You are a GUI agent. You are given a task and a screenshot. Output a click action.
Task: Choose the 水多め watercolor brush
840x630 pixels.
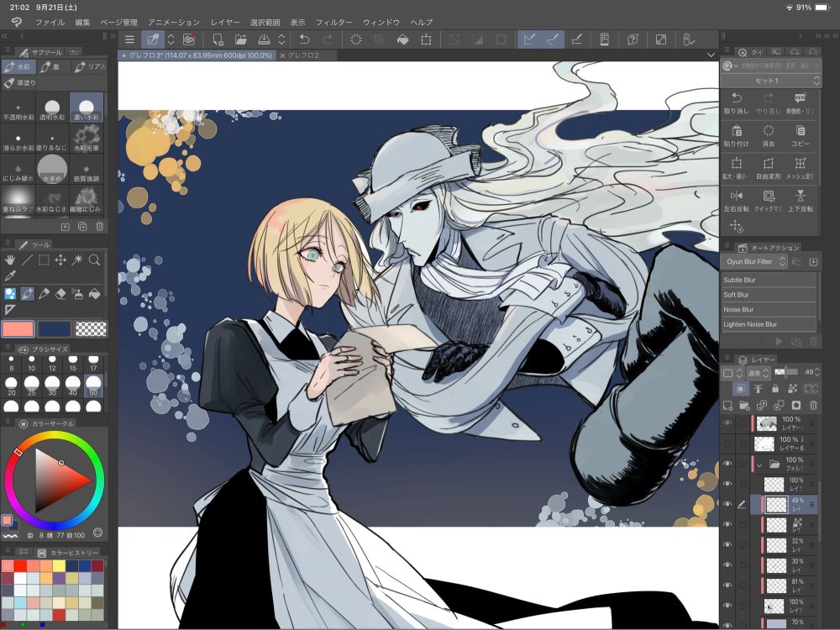click(x=52, y=169)
